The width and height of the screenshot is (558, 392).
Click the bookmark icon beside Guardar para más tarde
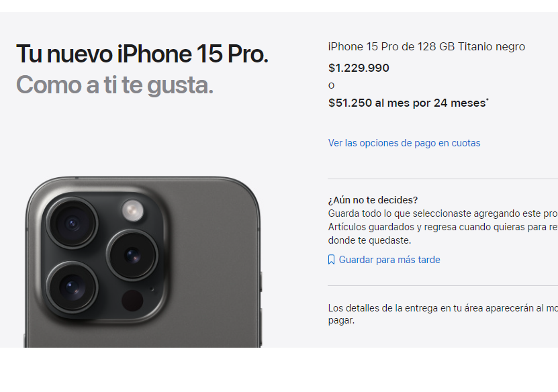(x=331, y=260)
